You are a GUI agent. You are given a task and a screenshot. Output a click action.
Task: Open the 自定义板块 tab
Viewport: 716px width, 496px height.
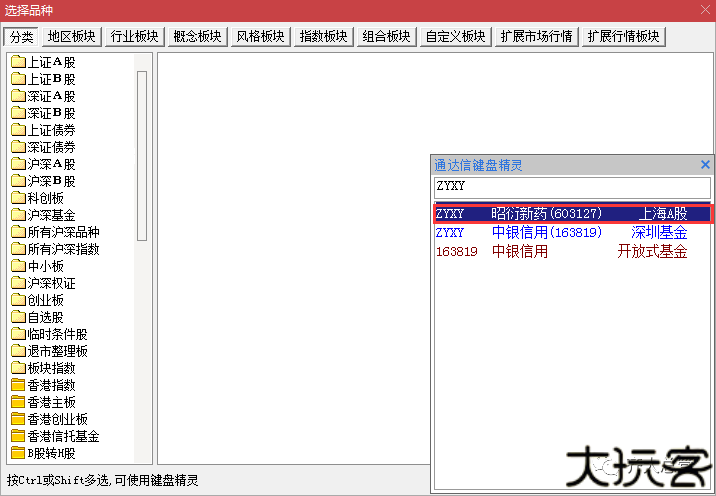tap(456, 37)
